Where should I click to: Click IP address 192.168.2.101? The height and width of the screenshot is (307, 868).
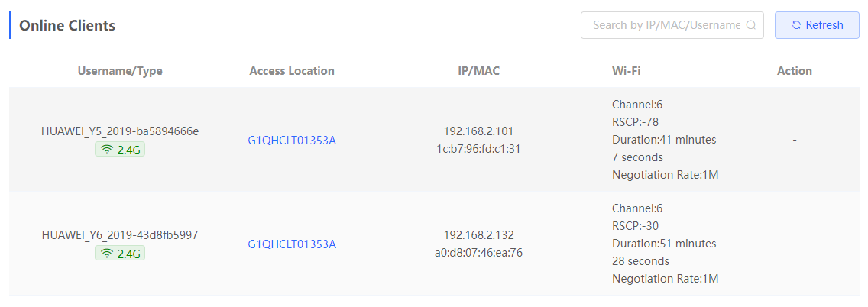coord(479,131)
